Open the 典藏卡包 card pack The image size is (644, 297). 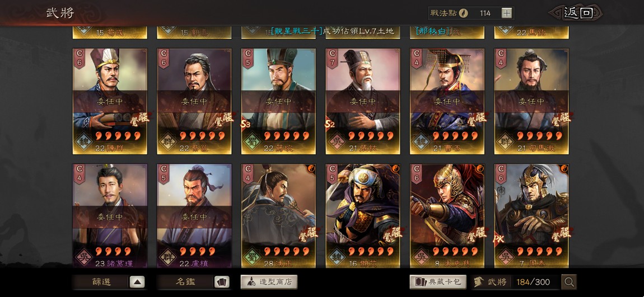[438, 282]
